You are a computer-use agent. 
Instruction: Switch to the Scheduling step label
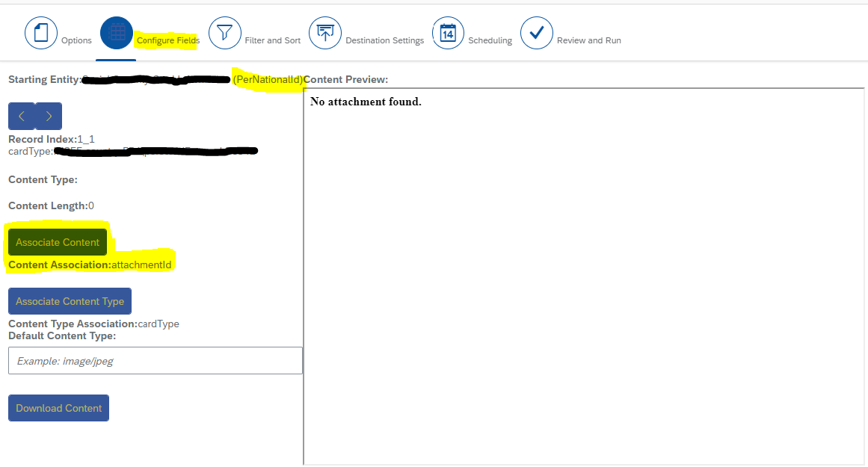(x=490, y=40)
